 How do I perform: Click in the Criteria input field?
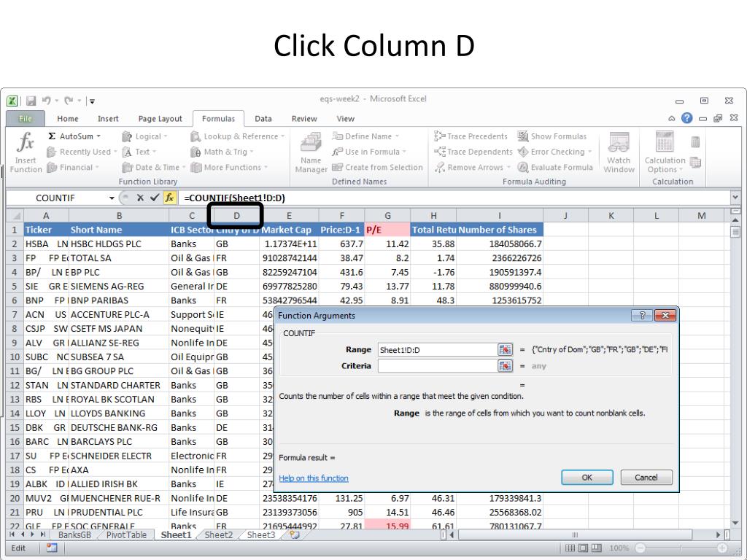(x=438, y=366)
